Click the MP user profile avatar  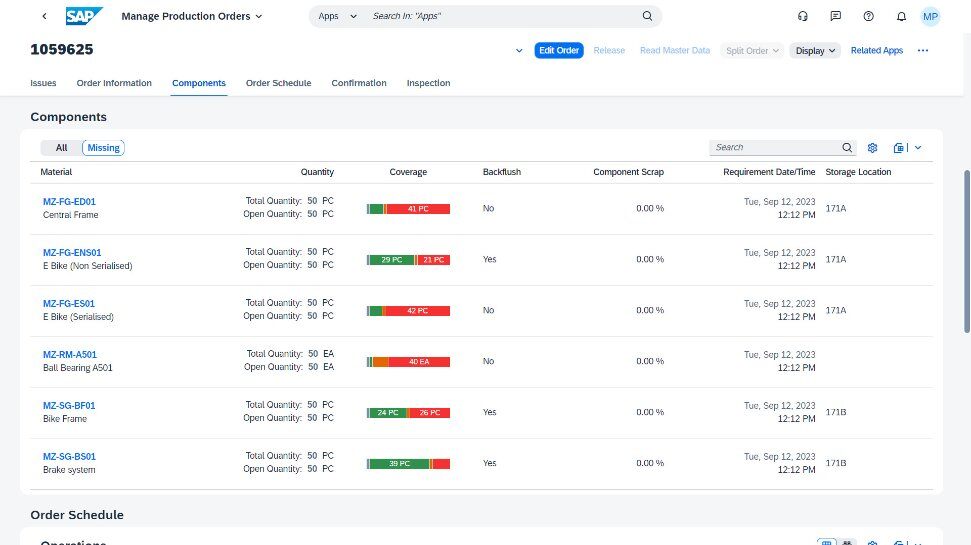(x=930, y=16)
